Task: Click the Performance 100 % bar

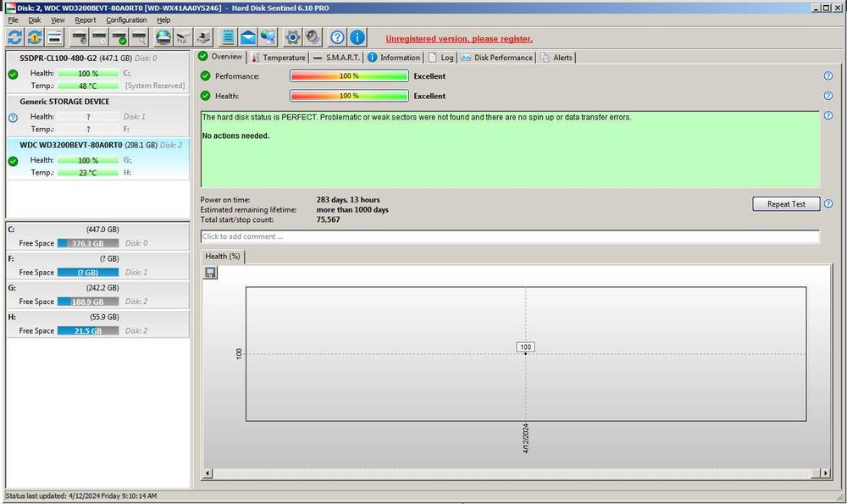Action: [349, 76]
